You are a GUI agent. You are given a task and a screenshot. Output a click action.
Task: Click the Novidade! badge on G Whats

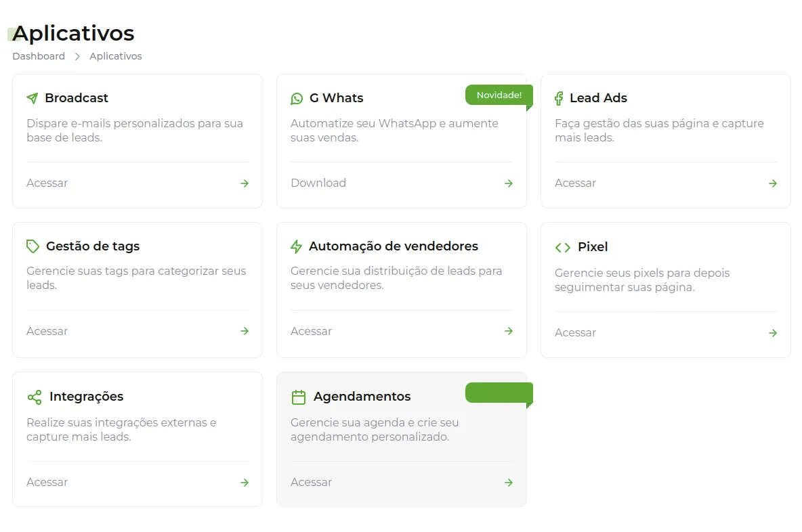(499, 95)
